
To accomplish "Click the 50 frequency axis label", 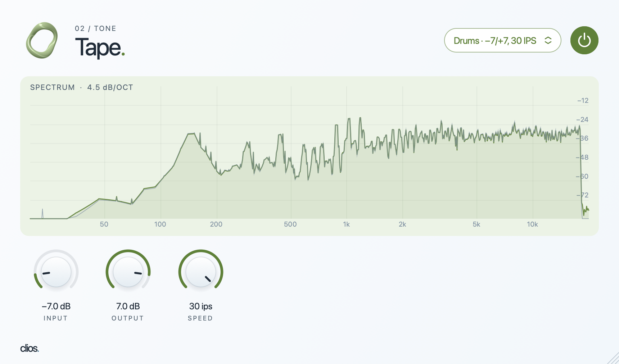I will click(104, 224).
